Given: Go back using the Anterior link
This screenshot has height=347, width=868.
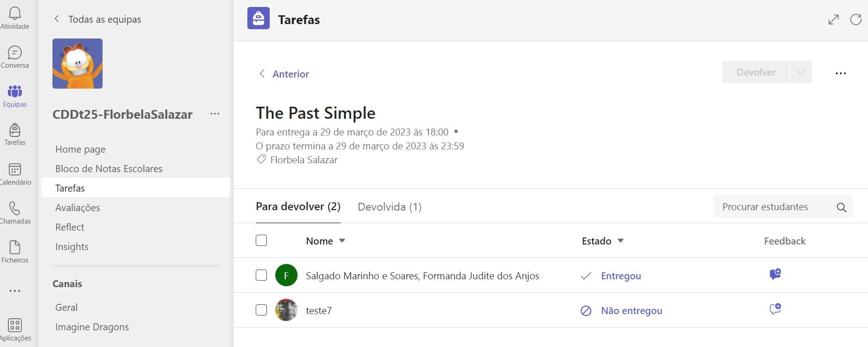Looking at the screenshot, I should click(x=284, y=74).
